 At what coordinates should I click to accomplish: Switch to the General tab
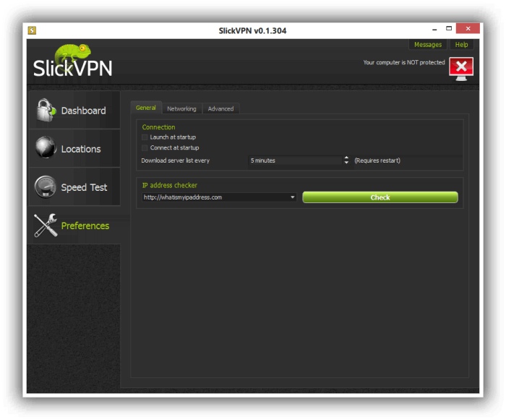pyautogui.click(x=146, y=108)
